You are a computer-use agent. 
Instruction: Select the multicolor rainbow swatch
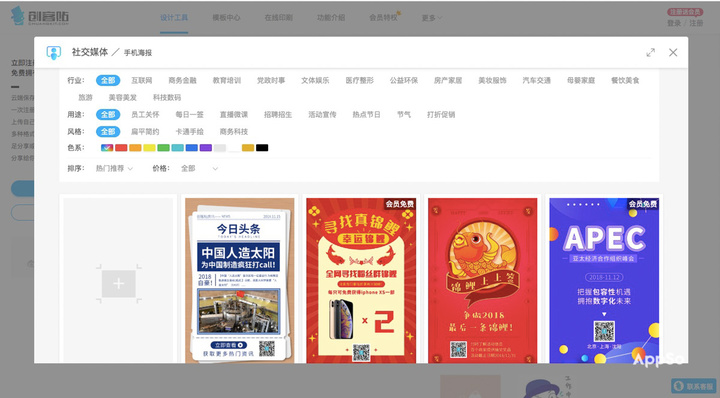pos(107,148)
